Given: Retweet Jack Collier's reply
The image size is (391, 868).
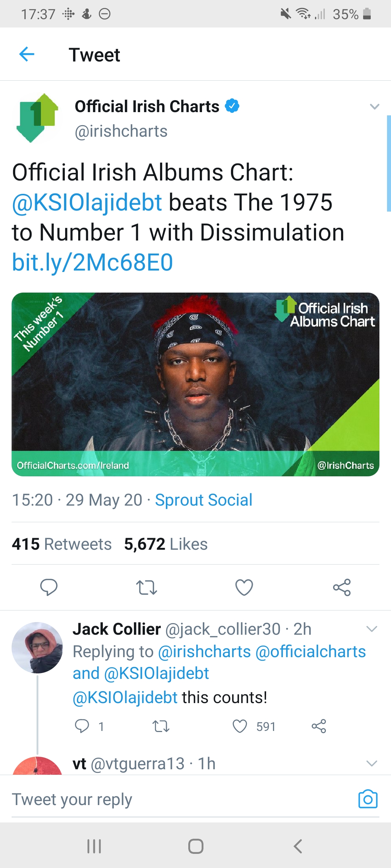Looking at the screenshot, I should (x=161, y=727).
